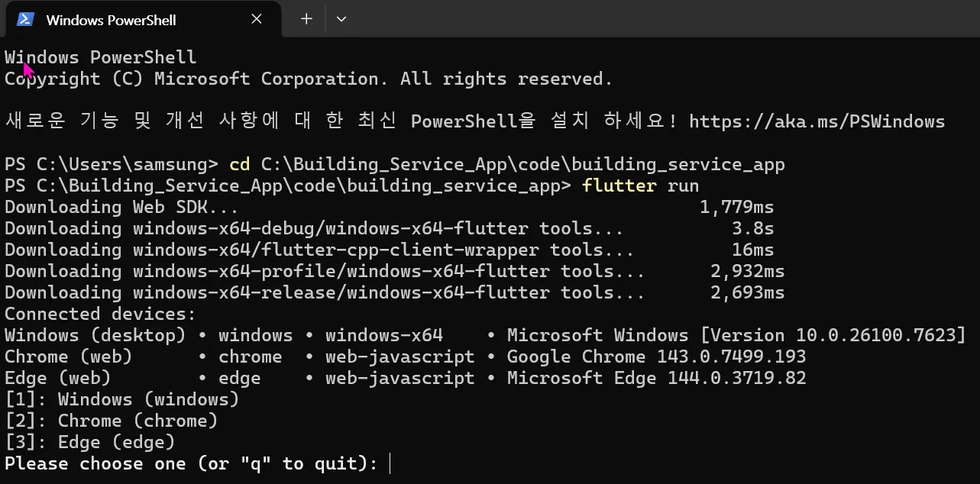Click the PowerShell icon in the tab
Image resolution: width=980 pixels, height=484 pixels.
pos(25,19)
